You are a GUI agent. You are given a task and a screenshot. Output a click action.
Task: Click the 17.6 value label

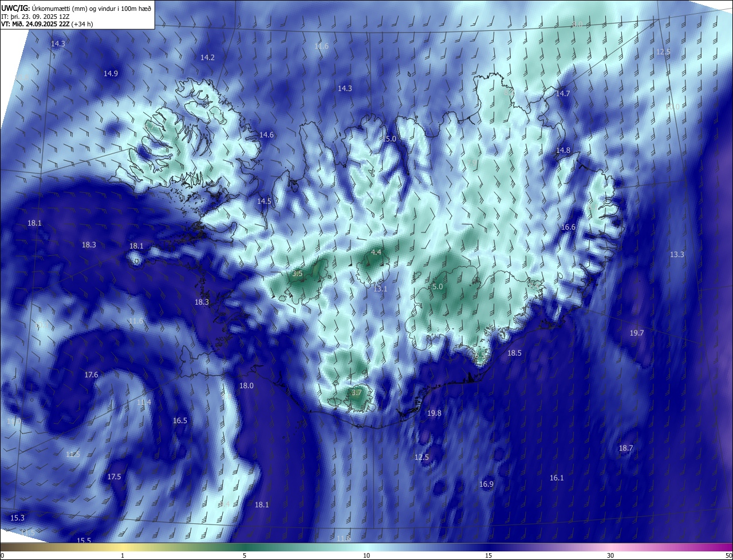pyautogui.click(x=91, y=375)
